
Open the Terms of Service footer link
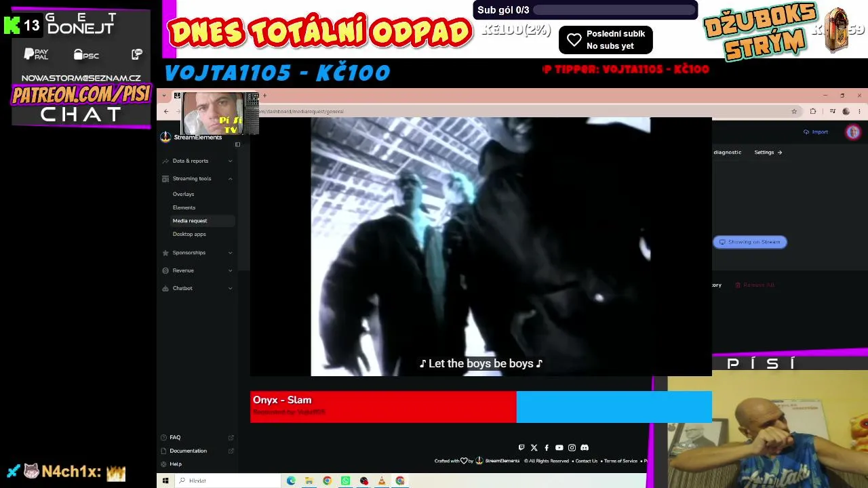click(620, 461)
